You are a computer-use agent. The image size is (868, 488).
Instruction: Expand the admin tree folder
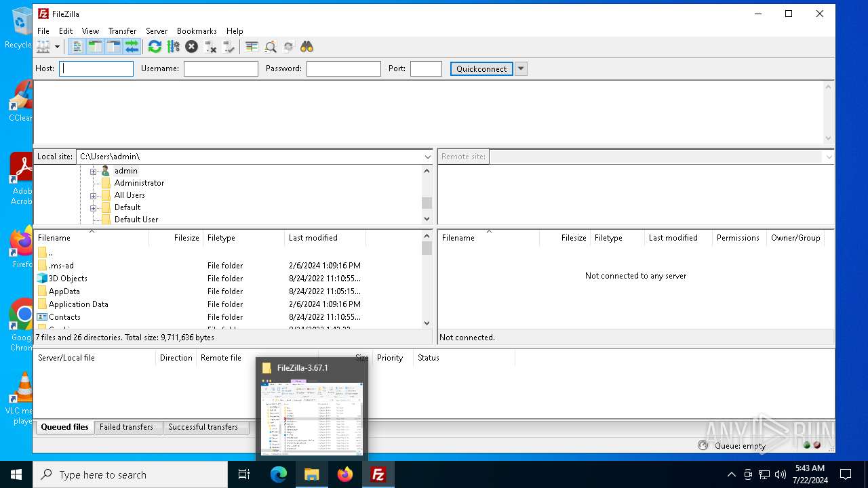tap(94, 171)
